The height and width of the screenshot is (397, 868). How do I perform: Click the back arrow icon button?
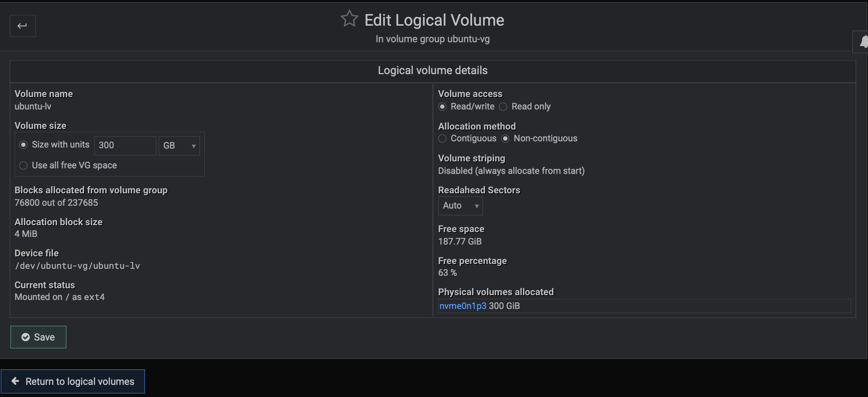click(x=22, y=26)
